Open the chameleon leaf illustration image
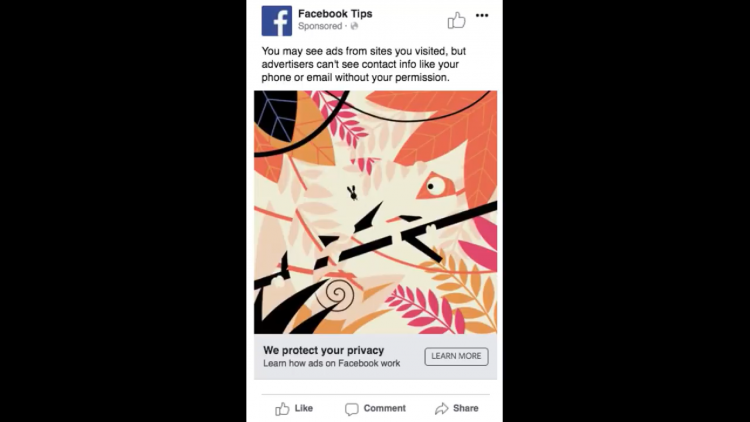This screenshot has height=422, width=750. coord(375,212)
